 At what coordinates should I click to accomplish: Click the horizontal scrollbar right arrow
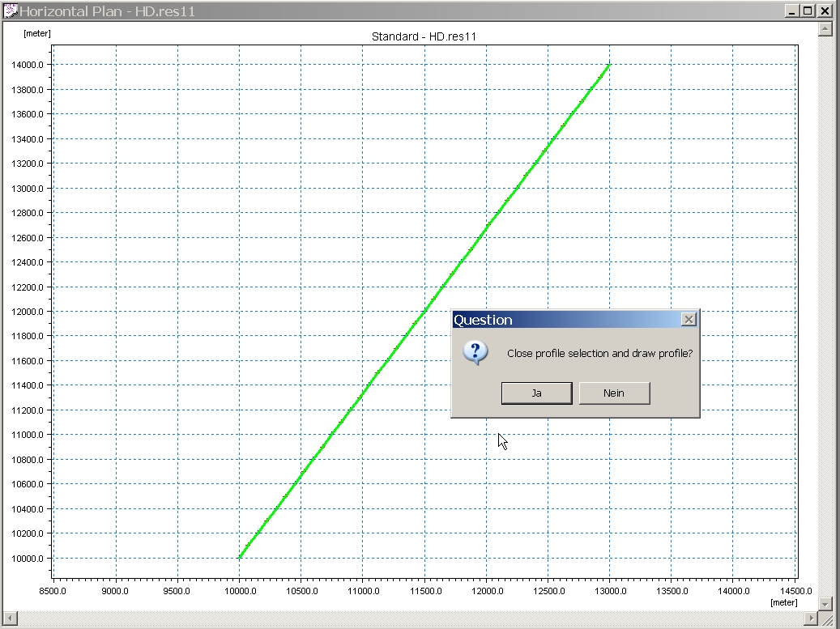click(812, 619)
